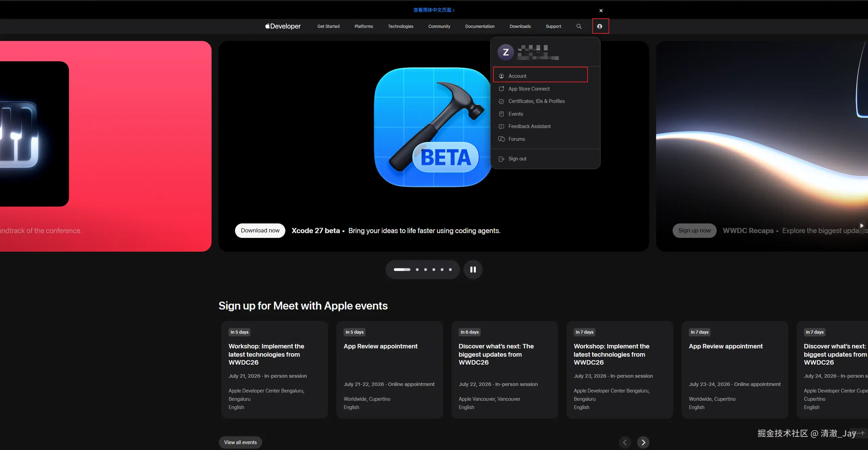Click the Download now button for Xcode beta
Screen dimensions: 868x450
[260, 230]
